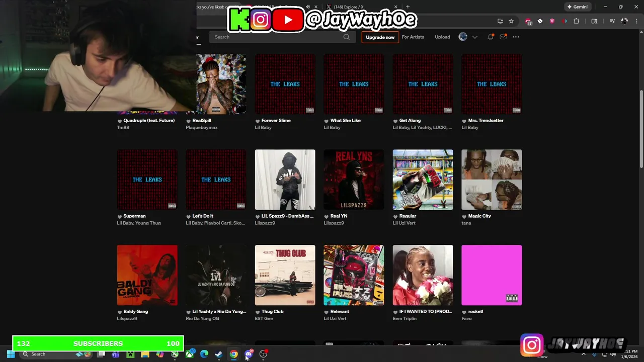This screenshot has width=644, height=362.
Task: Open the Gemini button in Chrome
Action: (577, 7)
